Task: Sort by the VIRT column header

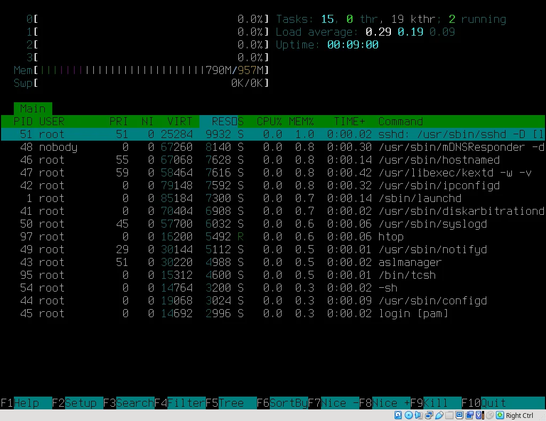Action: tap(180, 122)
